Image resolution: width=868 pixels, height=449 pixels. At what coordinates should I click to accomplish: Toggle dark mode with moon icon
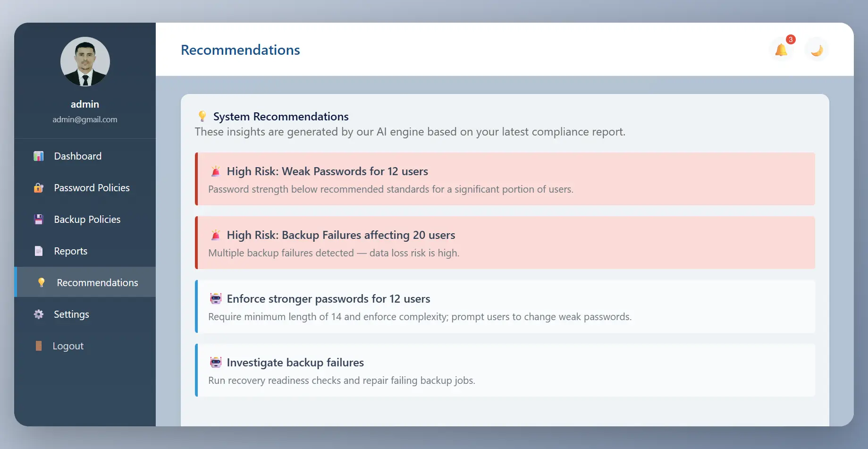point(817,50)
